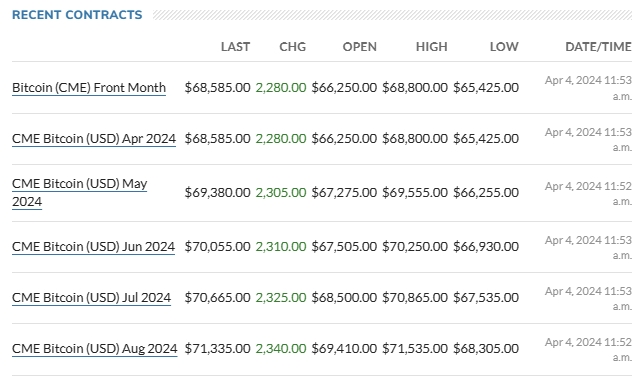Select Front Month open $66,250.00

344,87
